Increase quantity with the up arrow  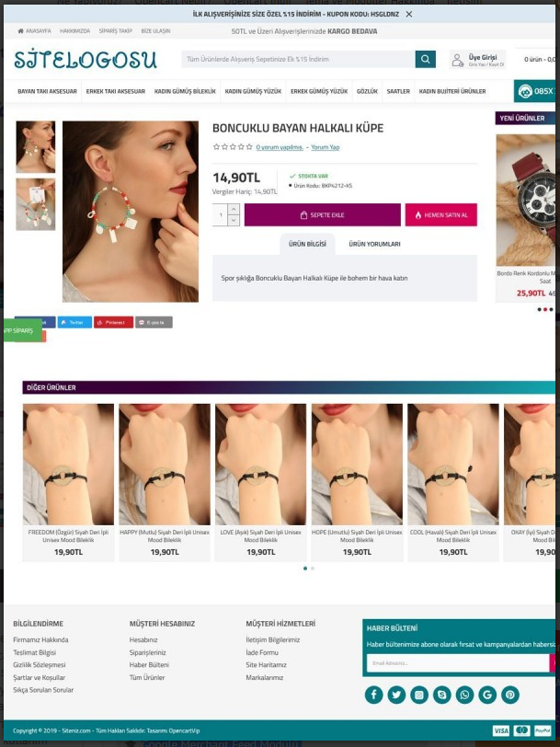(234, 209)
